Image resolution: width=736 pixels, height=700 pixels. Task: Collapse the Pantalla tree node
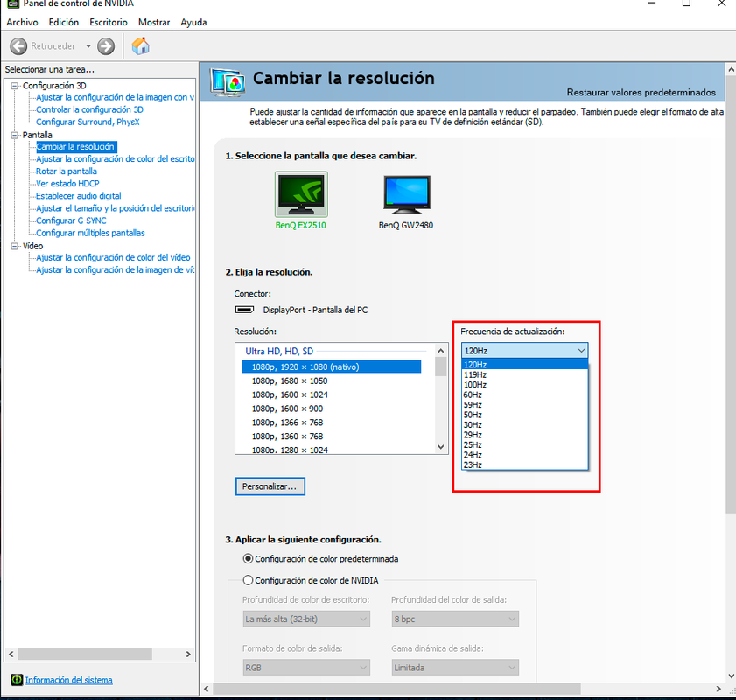click(15, 135)
